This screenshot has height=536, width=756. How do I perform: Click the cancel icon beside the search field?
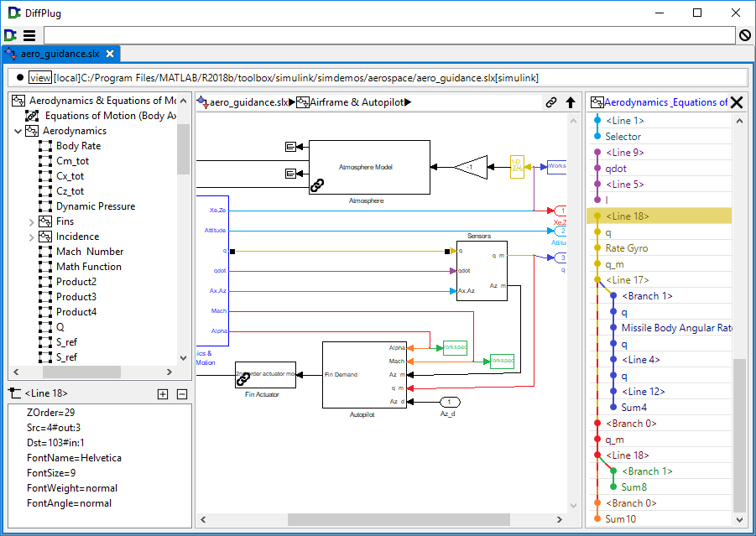click(744, 35)
